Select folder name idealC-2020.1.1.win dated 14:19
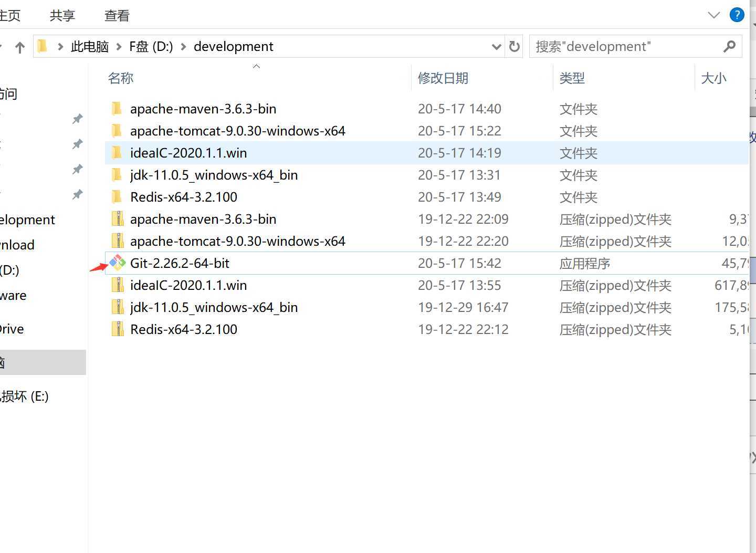The width and height of the screenshot is (756, 553). (x=188, y=153)
